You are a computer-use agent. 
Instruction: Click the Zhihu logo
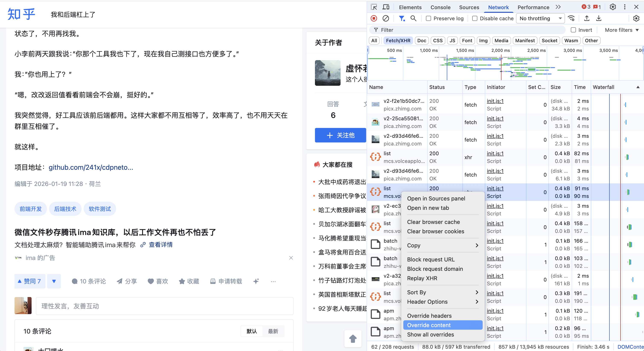[x=21, y=14]
